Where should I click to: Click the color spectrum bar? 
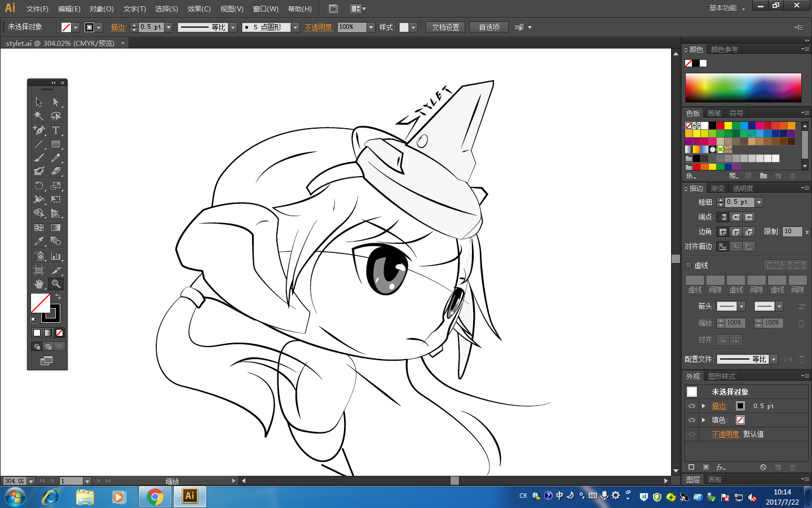tap(743, 87)
